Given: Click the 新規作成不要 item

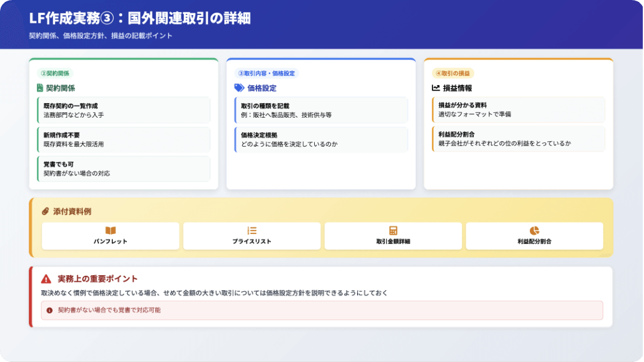Looking at the screenshot, I should coord(124,139).
